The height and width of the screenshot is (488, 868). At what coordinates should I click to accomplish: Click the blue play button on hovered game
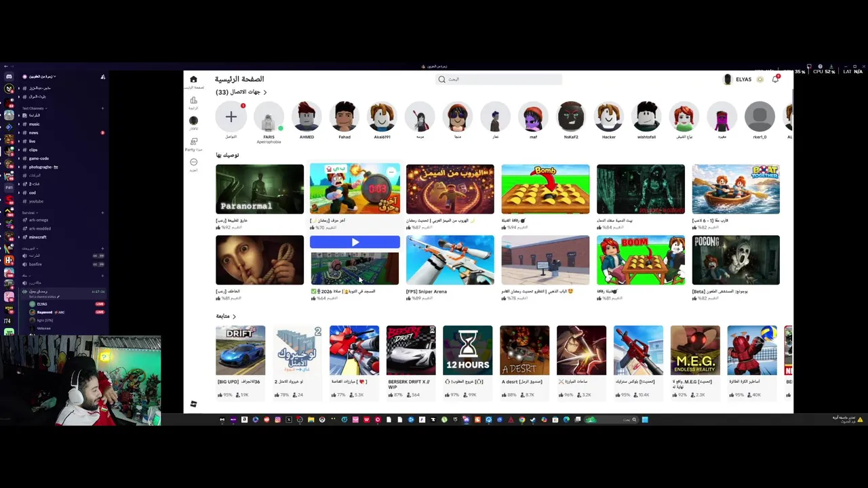pyautogui.click(x=355, y=242)
